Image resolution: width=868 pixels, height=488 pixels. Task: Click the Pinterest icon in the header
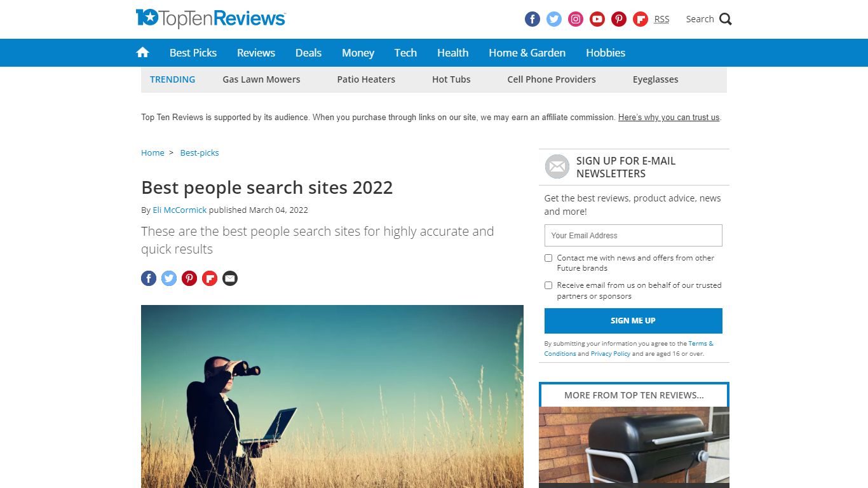coord(618,19)
